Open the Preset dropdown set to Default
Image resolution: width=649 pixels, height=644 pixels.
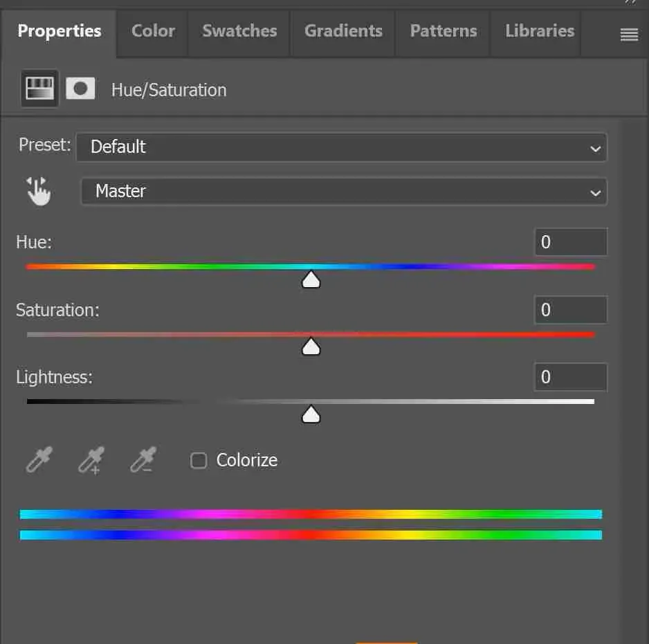pos(341,147)
